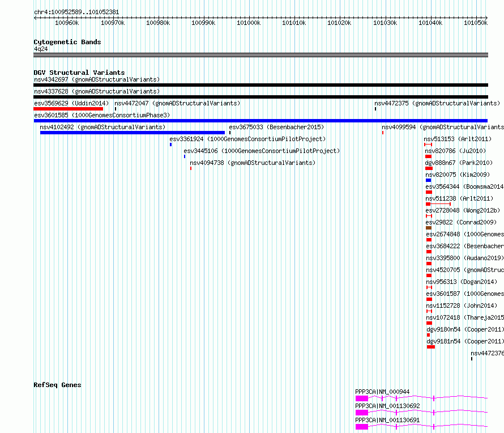This screenshot has width=504, height=433.
Task: Click the chr4:100952589..101052381 coordinate label
Action: [x=76, y=12]
